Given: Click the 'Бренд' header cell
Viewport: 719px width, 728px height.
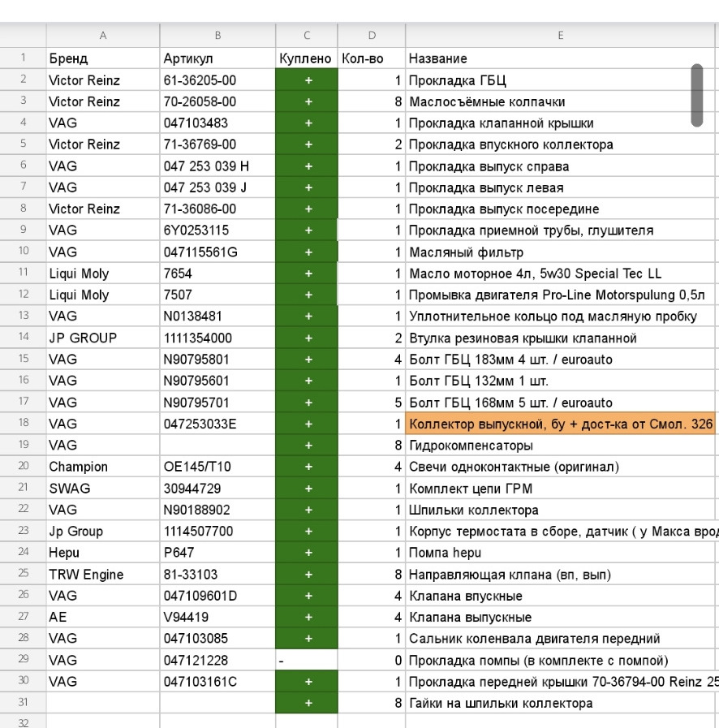Looking at the screenshot, I should click(x=103, y=58).
